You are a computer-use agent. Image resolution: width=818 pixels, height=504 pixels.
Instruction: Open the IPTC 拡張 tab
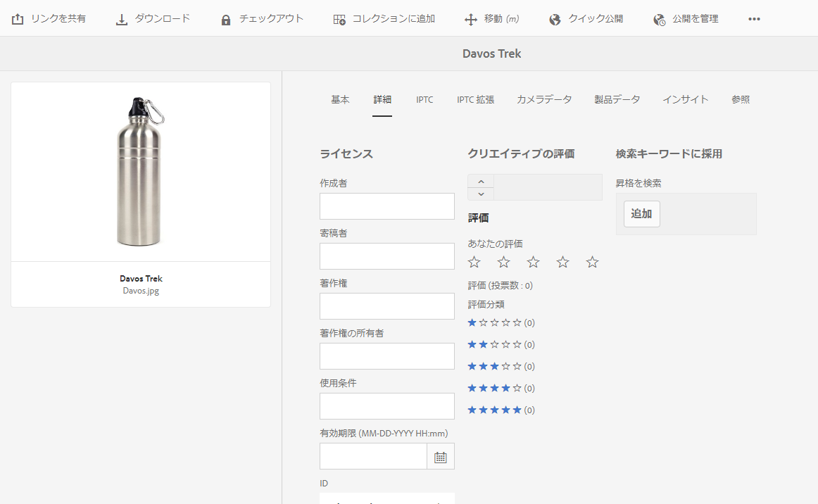point(475,100)
